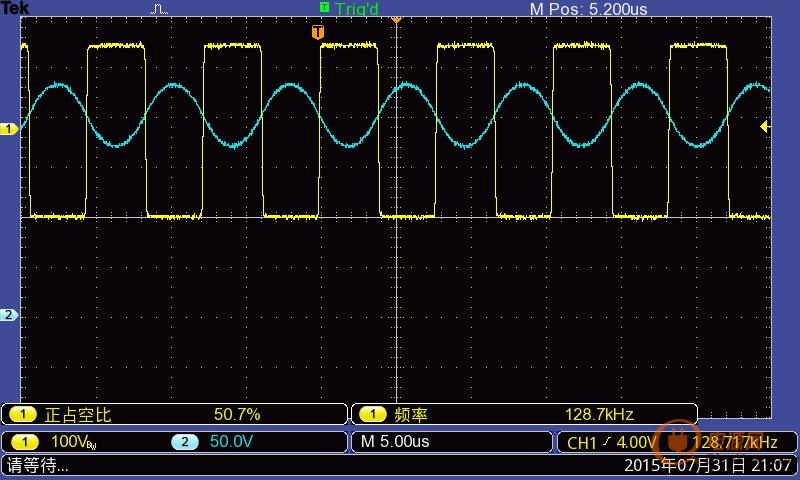
Task: Click the channel 1 ground level marker
Action: coord(9,129)
